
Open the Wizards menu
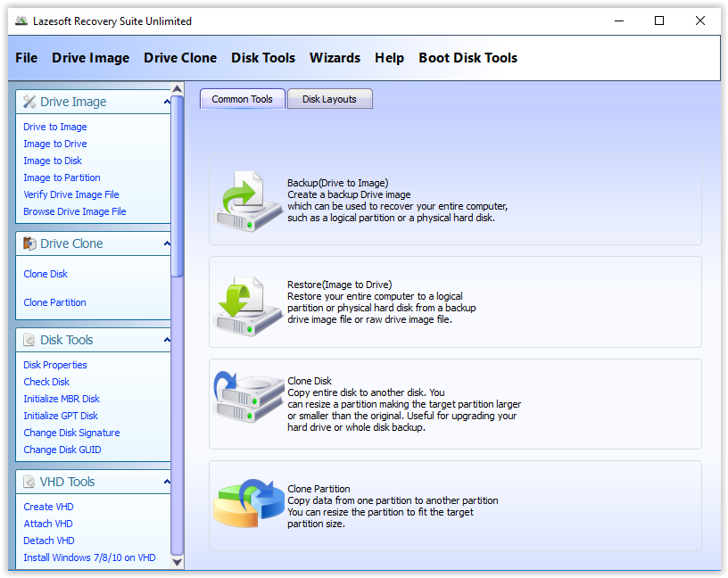pyautogui.click(x=335, y=58)
